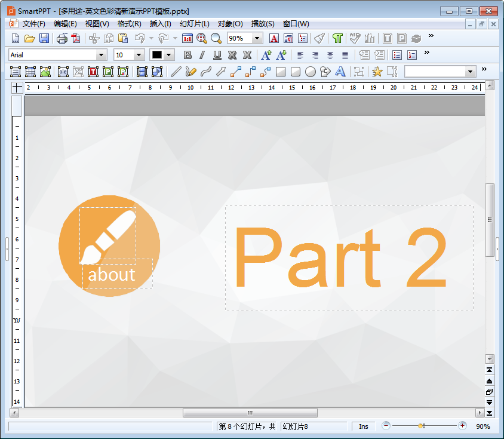Image resolution: width=504 pixels, height=439 pixels.
Task: Open a file with folder icon
Action: [x=30, y=38]
